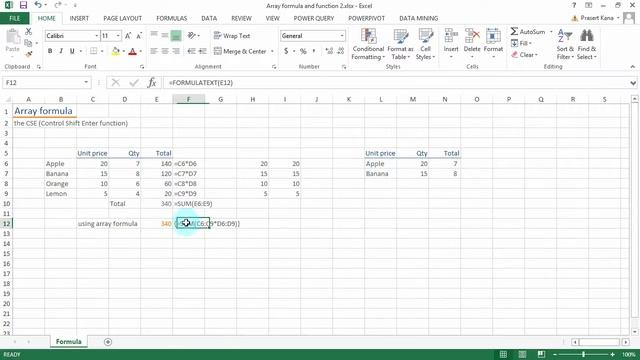
Task: Switch to PAGE LAYOUT tab
Action: (x=122, y=18)
